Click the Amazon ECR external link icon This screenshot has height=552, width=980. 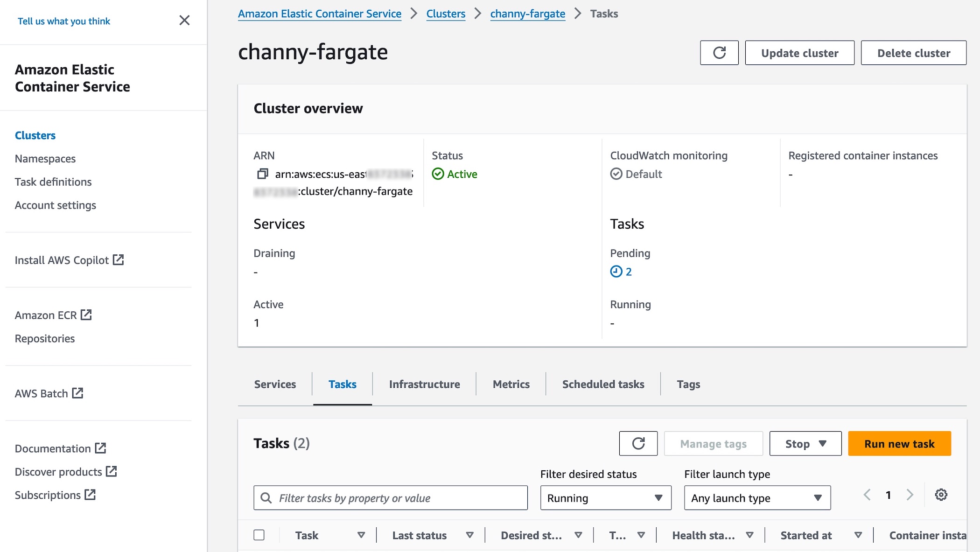point(86,315)
